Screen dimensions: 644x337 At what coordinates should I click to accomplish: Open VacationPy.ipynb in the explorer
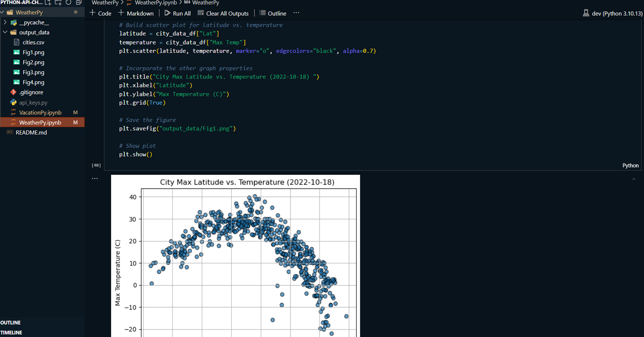coord(40,112)
